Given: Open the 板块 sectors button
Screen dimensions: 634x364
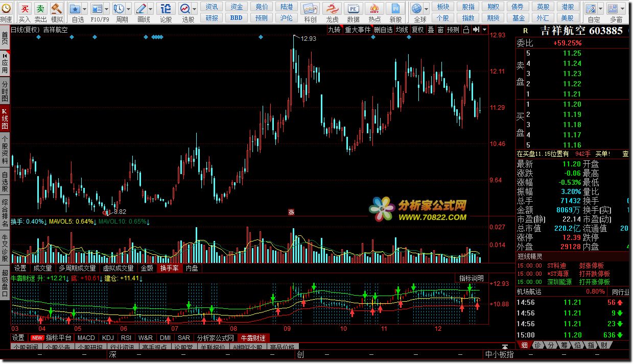Looking at the screenshot, I should [x=443, y=7].
